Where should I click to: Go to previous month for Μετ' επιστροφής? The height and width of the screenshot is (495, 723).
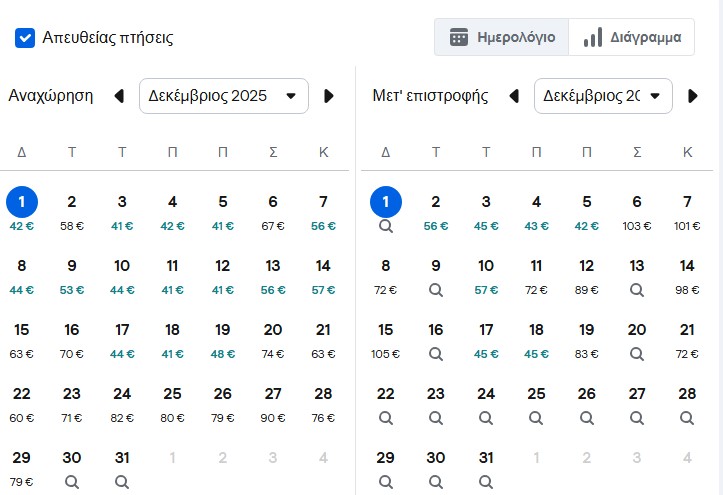[x=514, y=96]
